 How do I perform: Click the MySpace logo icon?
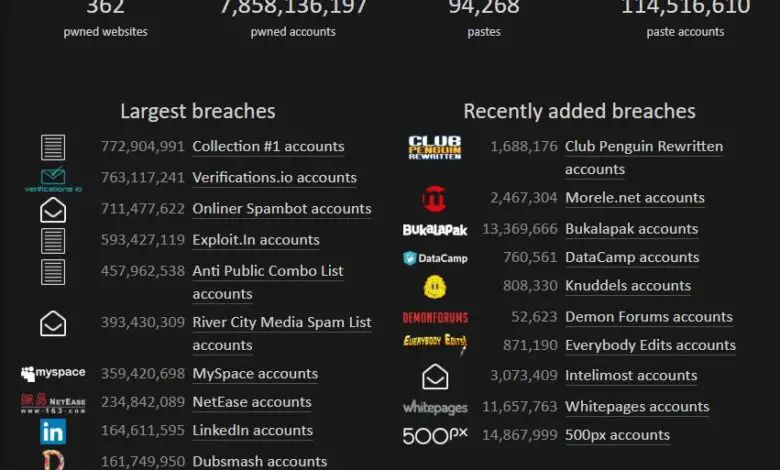(x=53, y=373)
